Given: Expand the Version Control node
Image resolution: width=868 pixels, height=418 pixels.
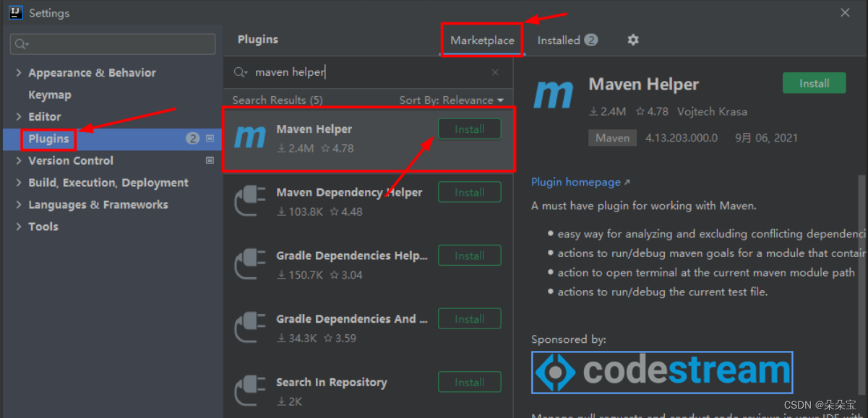Looking at the screenshot, I should pyautogui.click(x=19, y=160).
